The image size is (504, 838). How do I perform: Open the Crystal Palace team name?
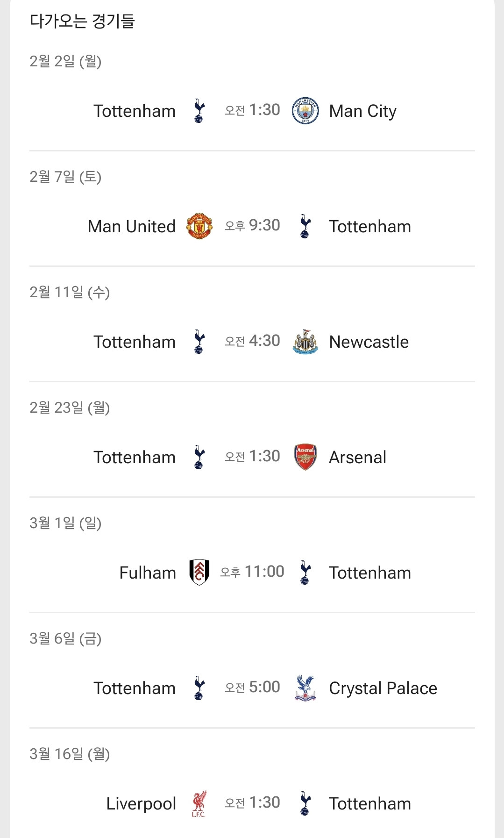pyautogui.click(x=383, y=688)
